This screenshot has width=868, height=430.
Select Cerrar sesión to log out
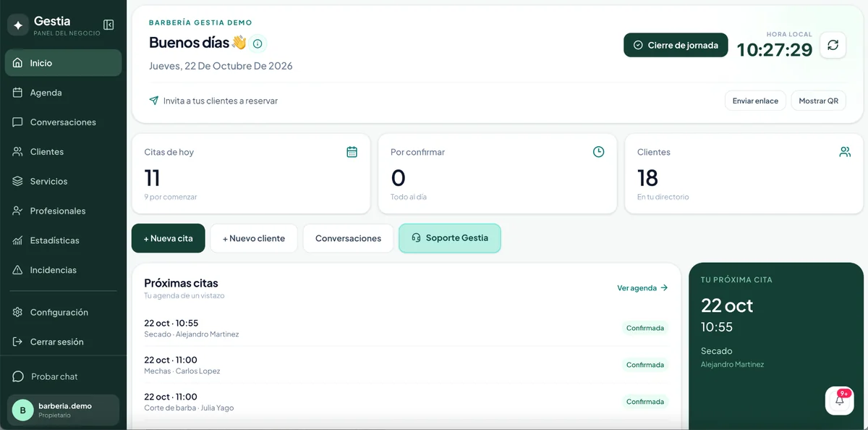point(63,342)
